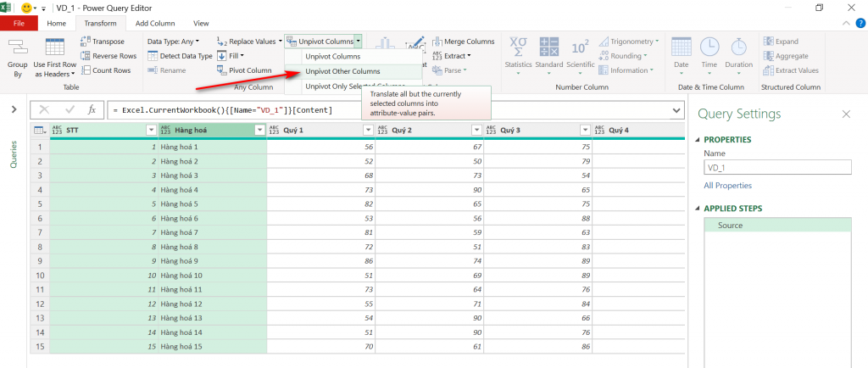The height and width of the screenshot is (368, 868).
Task: Choose Unpivot Columns from the menu
Action: [x=353, y=57]
